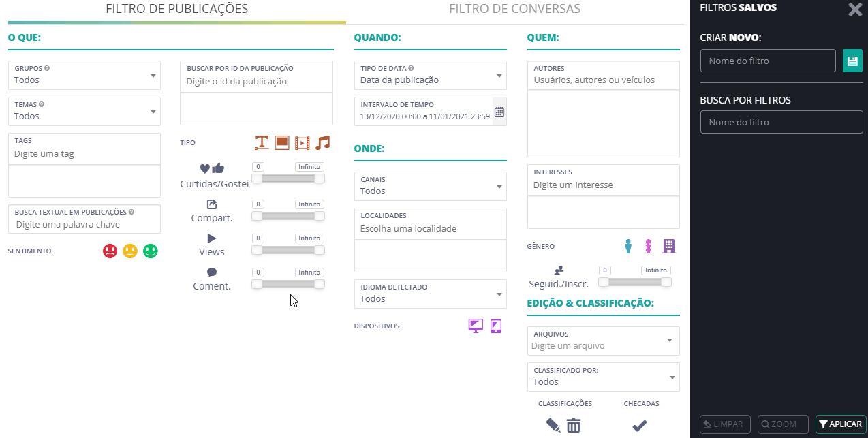This screenshot has height=438, width=868.
Task: Click the trash icon under Classificações
Action: 574,426
